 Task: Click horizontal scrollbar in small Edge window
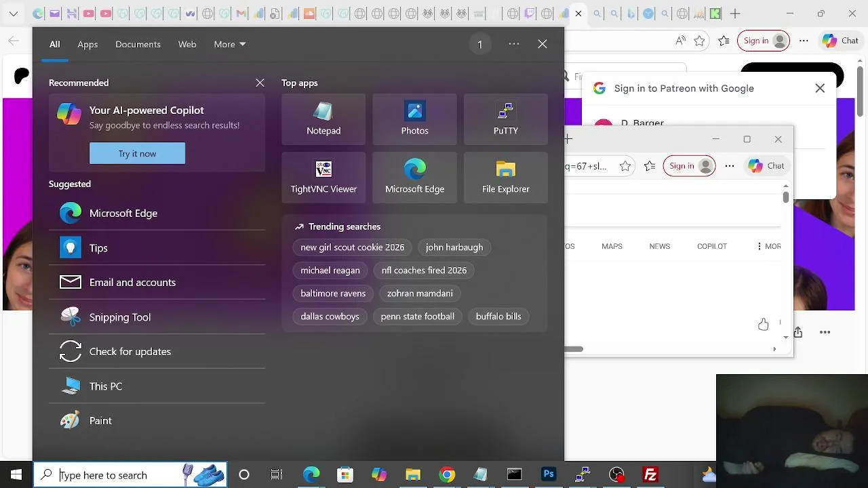tap(574, 349)
